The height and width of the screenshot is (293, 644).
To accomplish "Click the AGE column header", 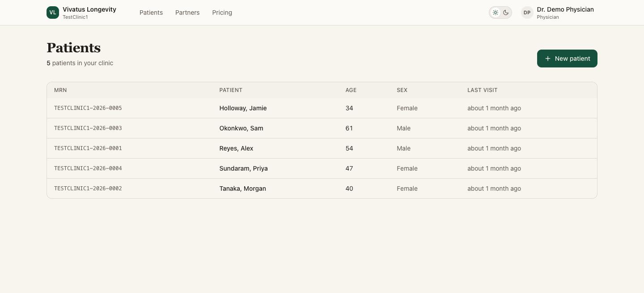I will point(351,90).
